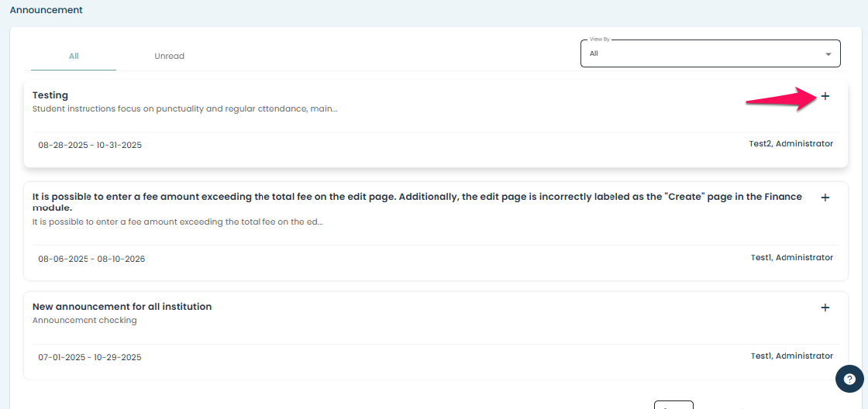Click plus icon beside New announcement for all institution
This screenshot has width=868, height=409.
825,308
